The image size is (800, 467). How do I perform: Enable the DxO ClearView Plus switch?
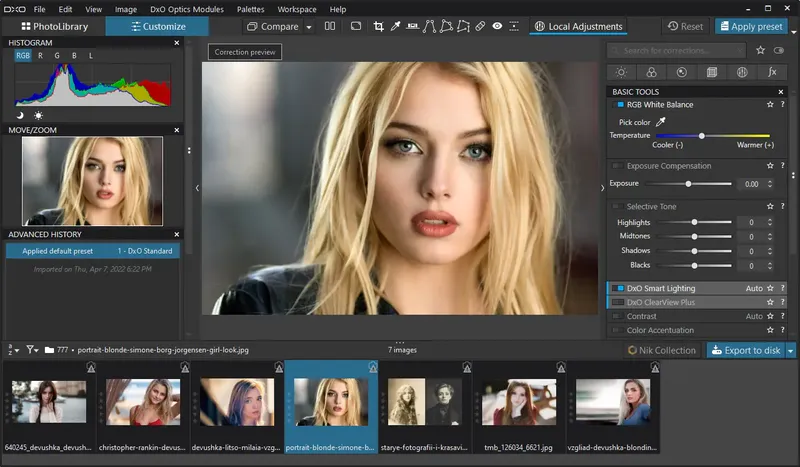(618, 302)
